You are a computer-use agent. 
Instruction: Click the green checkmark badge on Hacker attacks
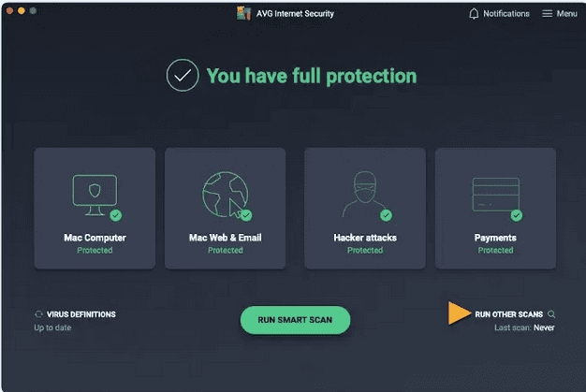386,215
